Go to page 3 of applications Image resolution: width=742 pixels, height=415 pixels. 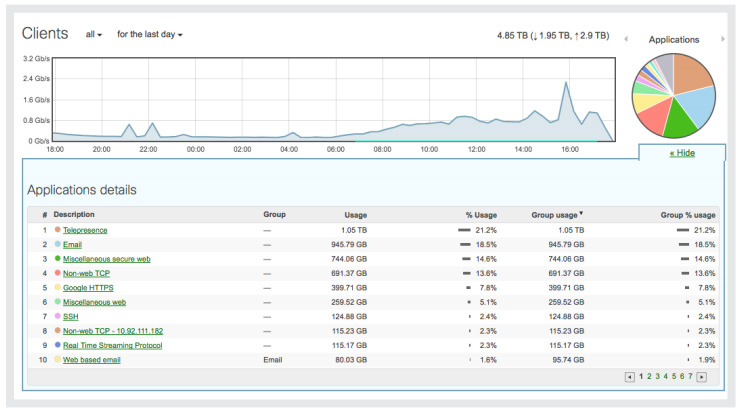[657, 376]
